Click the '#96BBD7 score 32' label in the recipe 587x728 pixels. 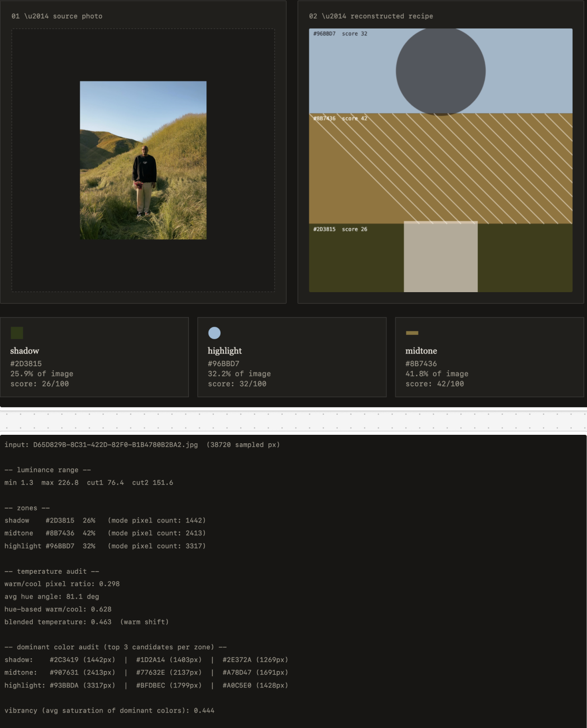340,34
